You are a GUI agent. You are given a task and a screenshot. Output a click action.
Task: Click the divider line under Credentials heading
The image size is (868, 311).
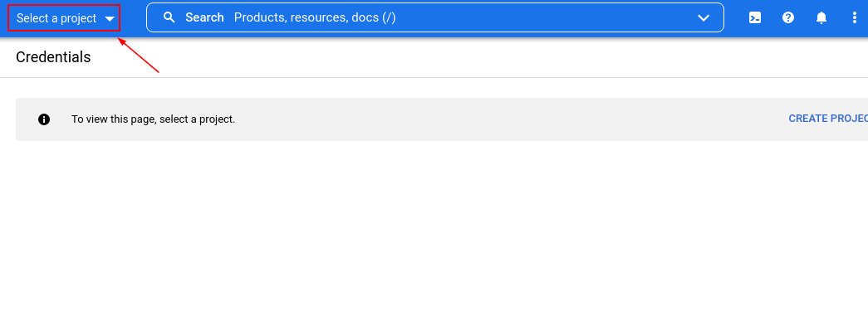[434, 77]
